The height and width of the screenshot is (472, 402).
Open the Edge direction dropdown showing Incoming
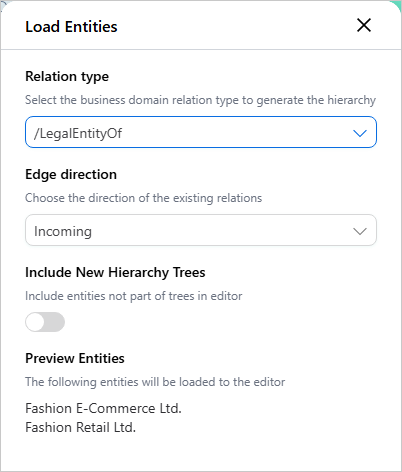click(x=201, y=230)
